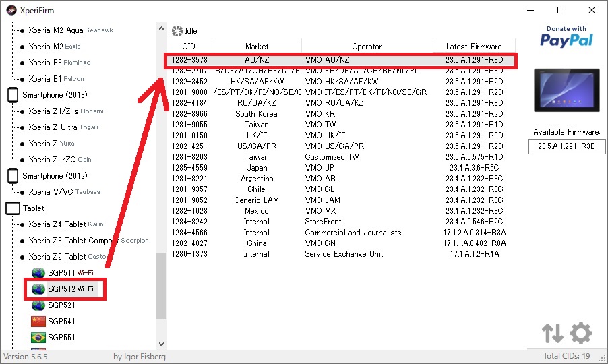Sort by the Market column header
The image size is (608, 364).
257,47
